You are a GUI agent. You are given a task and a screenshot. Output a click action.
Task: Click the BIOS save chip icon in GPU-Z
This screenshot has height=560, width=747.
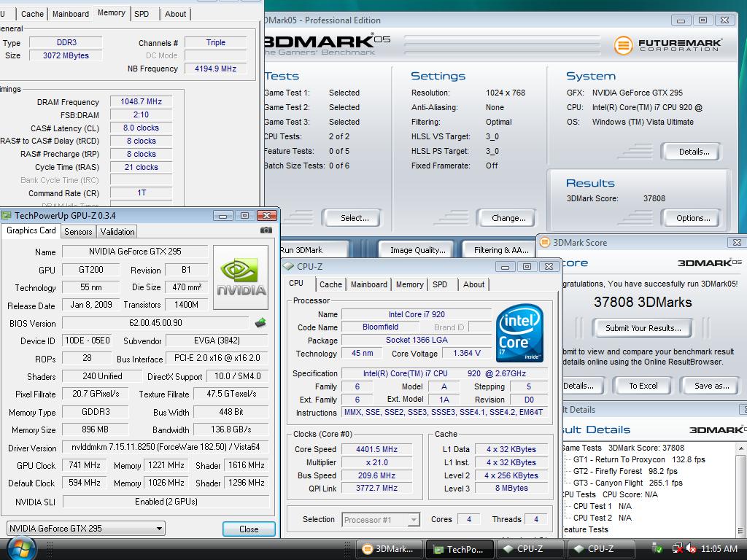pos(260,323)
